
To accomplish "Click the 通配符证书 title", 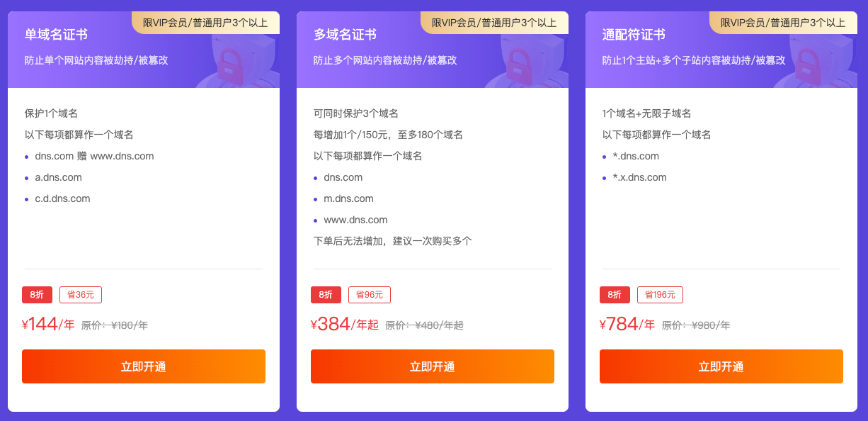I will (634, 35).
